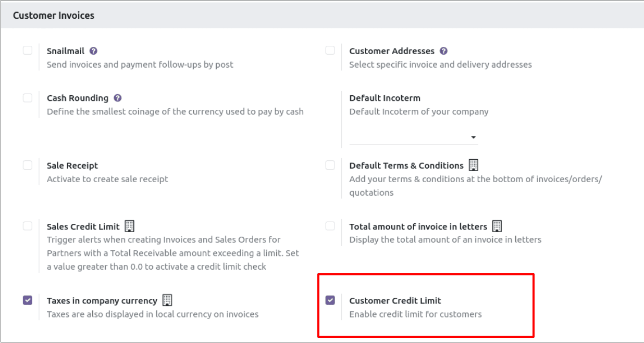The width and height of the screenshot is (644, 343).
Task: Click 'Enable credit limit for customers' description
Action: coord(416,314)
